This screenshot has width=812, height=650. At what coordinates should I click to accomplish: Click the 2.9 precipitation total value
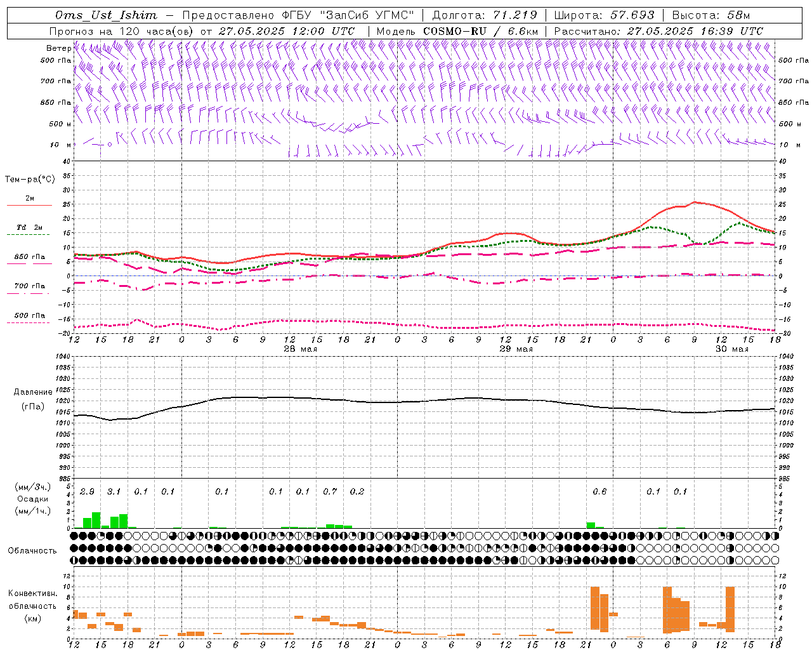tap(87, 491)
